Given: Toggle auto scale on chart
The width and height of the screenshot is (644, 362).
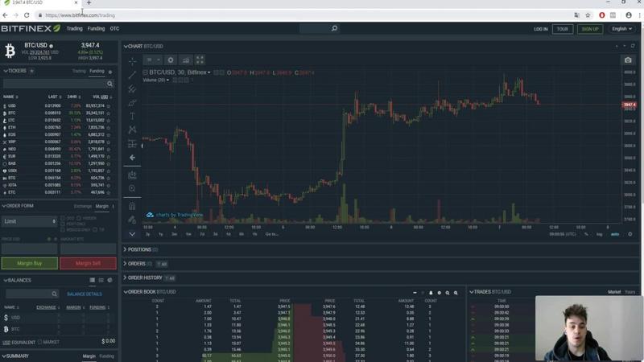Looking at the screenshot, I should (x=615, y=234).
